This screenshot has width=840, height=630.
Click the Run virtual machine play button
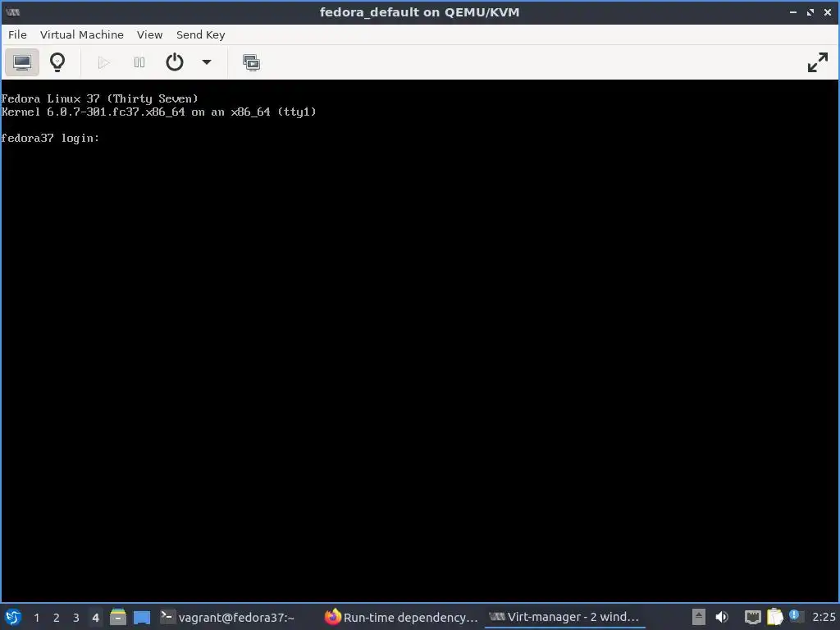tap(104, 62)
